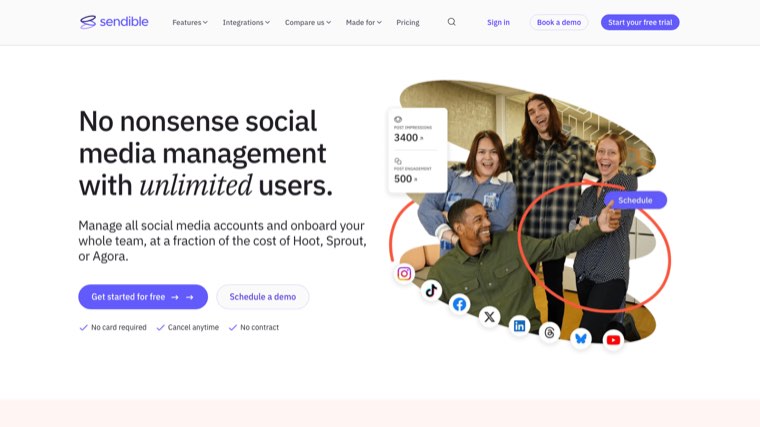
Task: Click the Threads icon
Action: click(x=549, y=332)
